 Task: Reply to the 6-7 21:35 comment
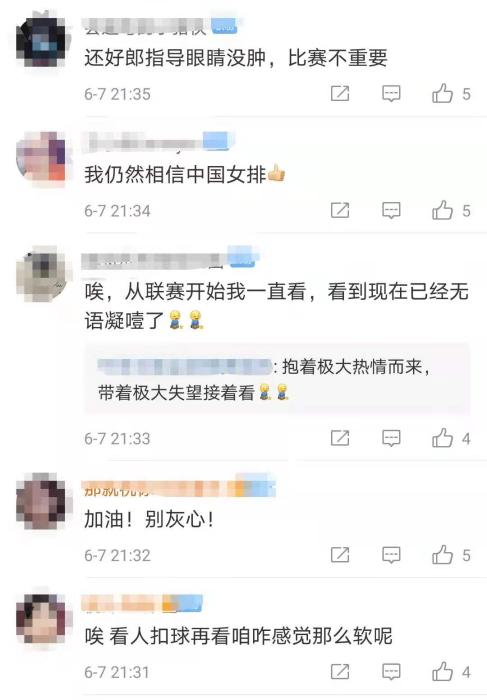[391, 94]
